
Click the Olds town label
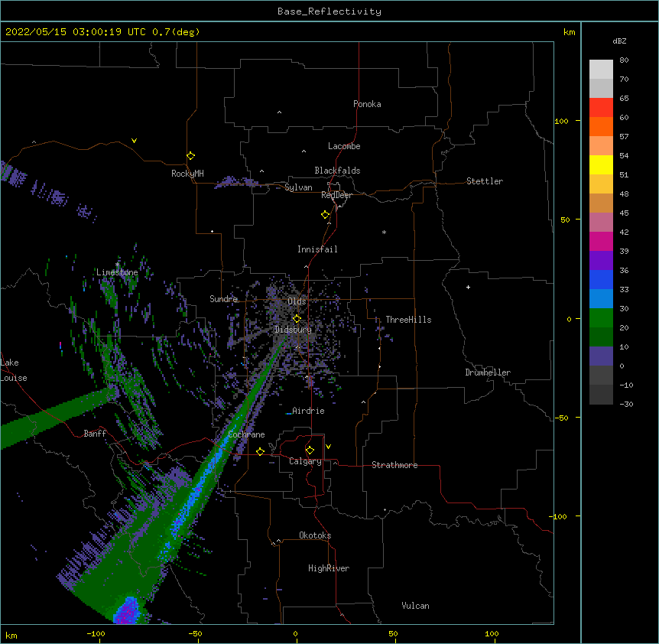(297, 301)
